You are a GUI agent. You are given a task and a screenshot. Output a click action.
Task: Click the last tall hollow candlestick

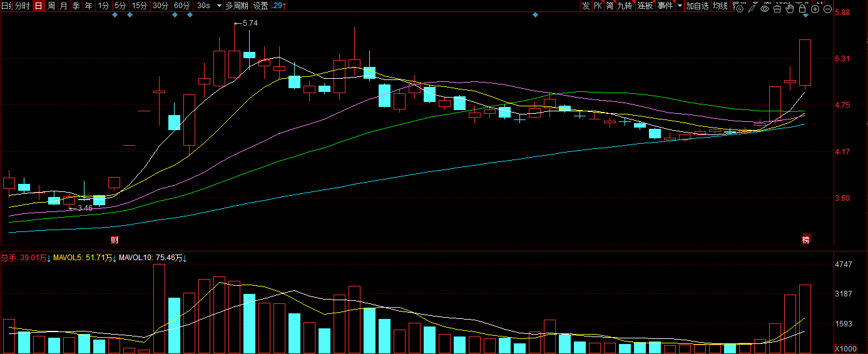coord(805,62)
